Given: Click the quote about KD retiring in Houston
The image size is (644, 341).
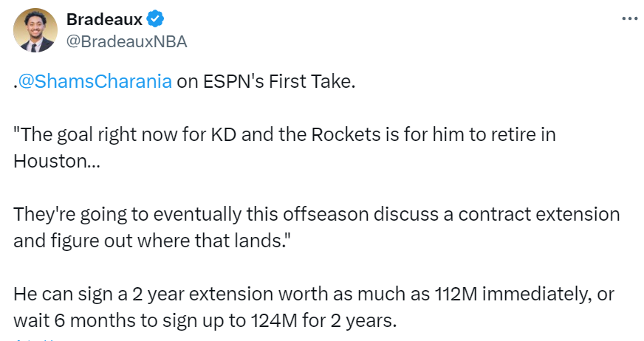Looking at the screenshot, I should pyautogui.click(x=284, y=148).
